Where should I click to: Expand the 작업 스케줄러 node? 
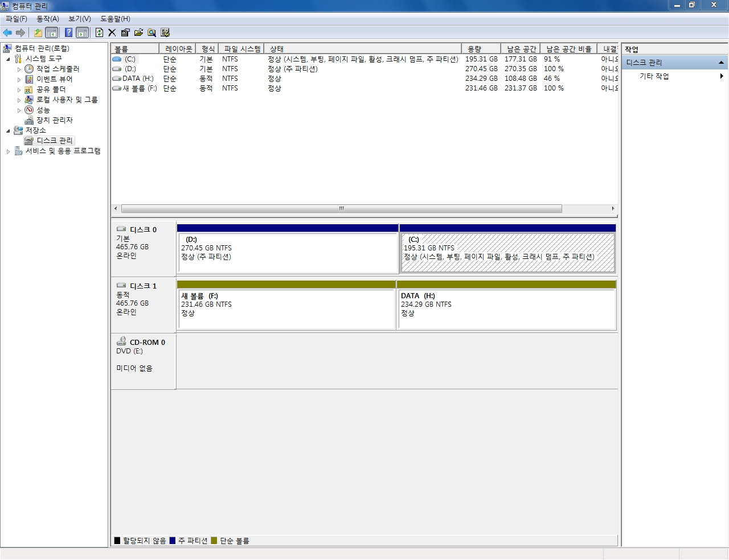pos(19,69)
